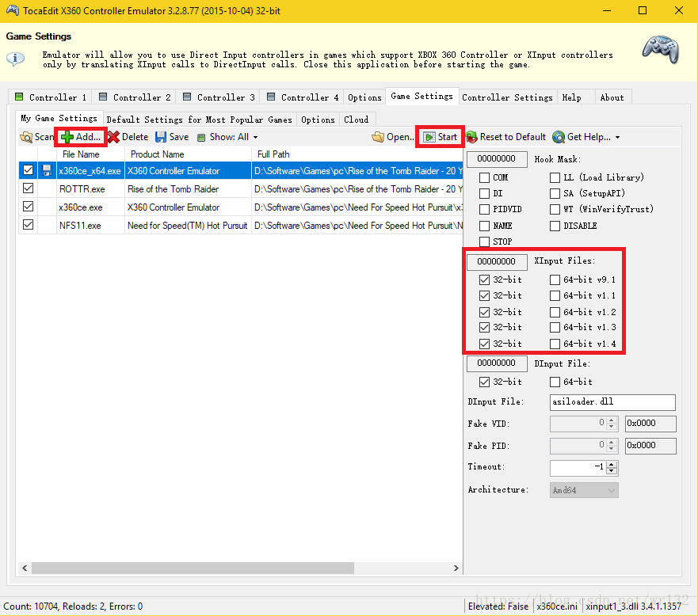Enable the DInput File 64-bit checkbox
Image resolution: width=698 pixels, height=616 pixels.
coord(555,382)
